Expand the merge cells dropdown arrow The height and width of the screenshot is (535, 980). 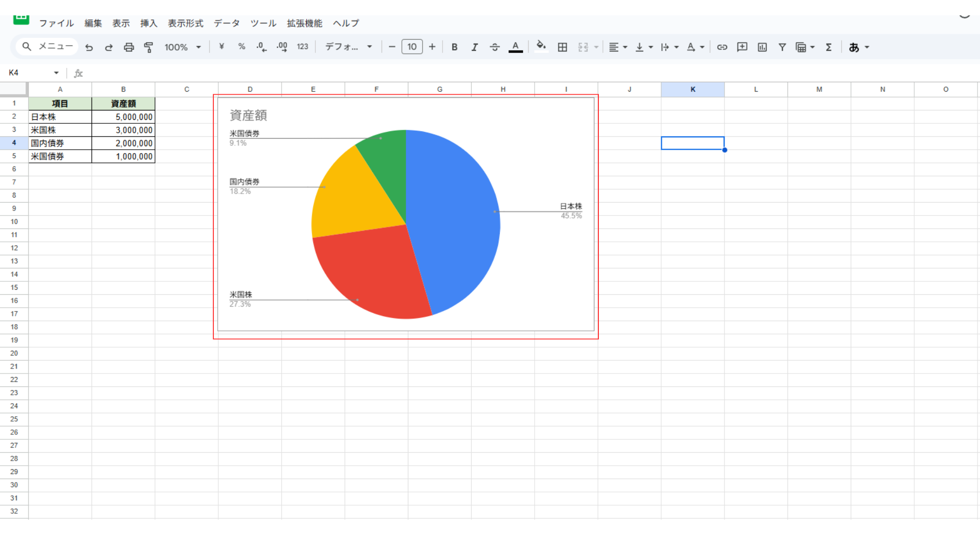coord(596,47)
